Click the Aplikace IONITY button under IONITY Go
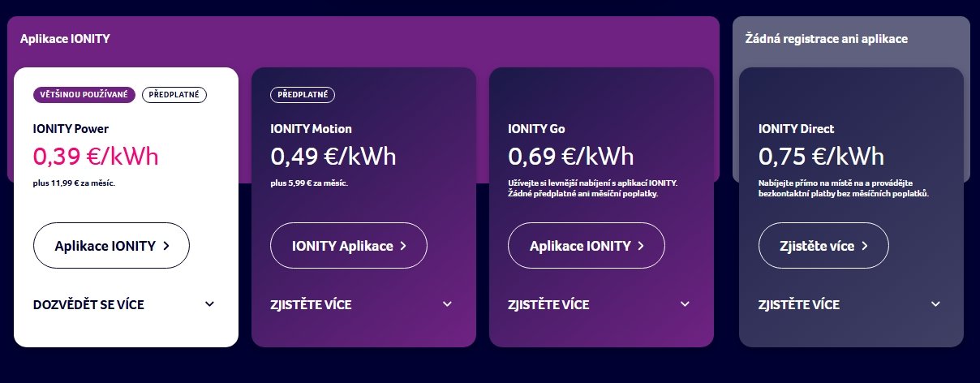Screen dimensions: 980x383 tap(586, 245)
